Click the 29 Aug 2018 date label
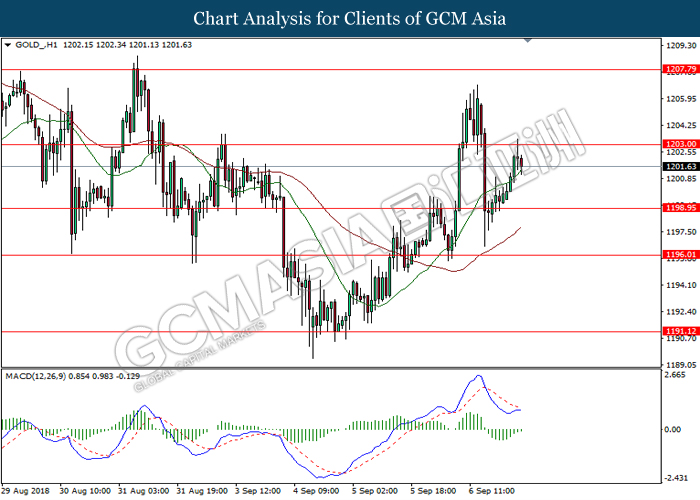 [x=25, y=491]
